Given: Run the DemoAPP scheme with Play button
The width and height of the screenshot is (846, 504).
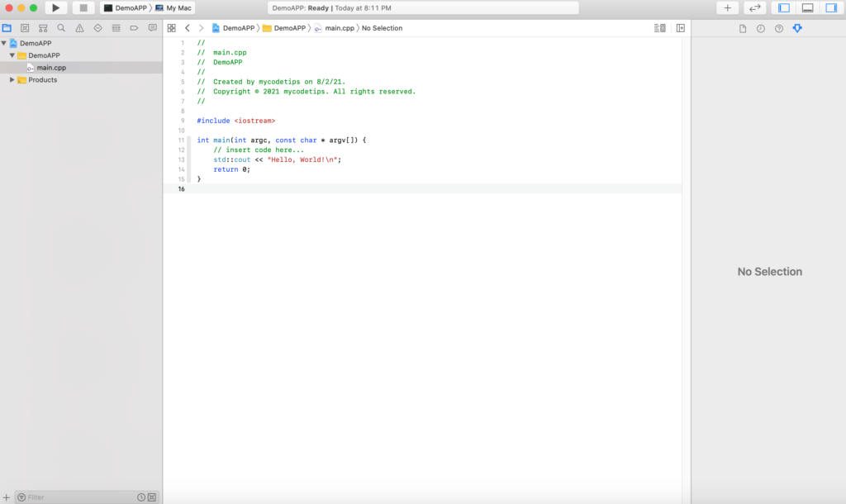Looking at the screenshot, I should click(x=55, y=8).
